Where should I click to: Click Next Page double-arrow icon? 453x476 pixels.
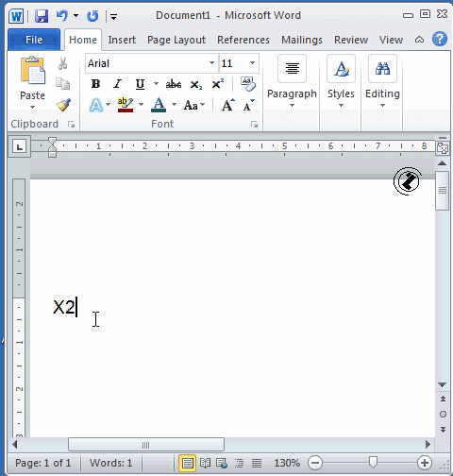(443, 430)
